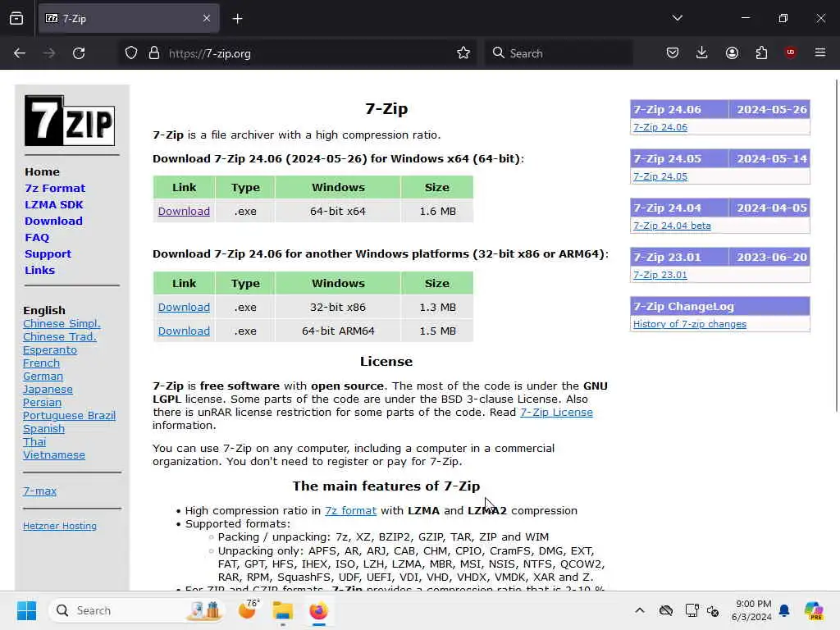
Task: Open the FAQ sidebar link
Action: (x=37, y=237)
